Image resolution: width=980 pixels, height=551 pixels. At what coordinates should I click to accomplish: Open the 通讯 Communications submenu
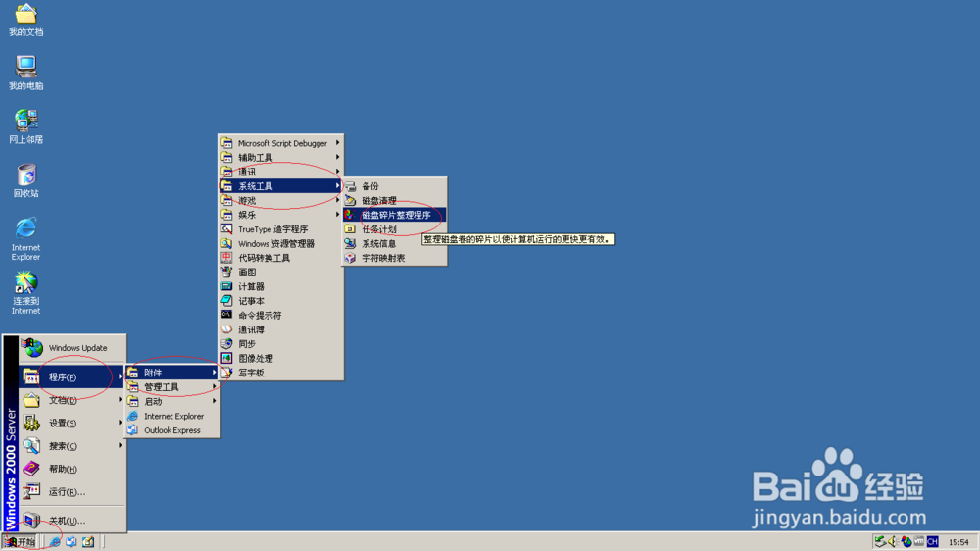point(280,172)
